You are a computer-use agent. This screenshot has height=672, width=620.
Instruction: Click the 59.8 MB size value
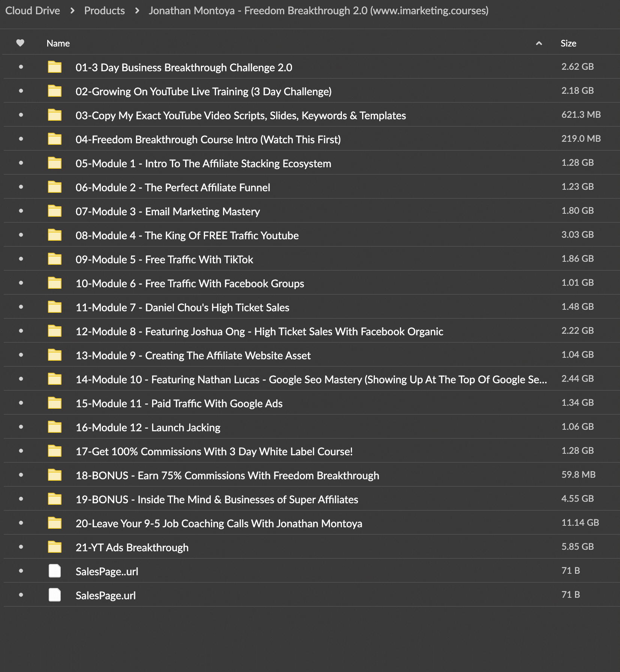(x=578, y=474)
